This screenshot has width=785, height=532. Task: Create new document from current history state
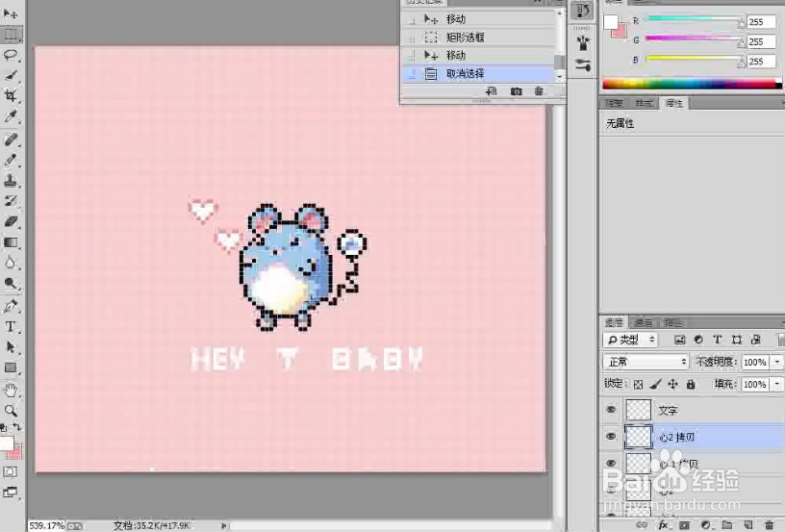pyautogui.click(x=492, y=91)
